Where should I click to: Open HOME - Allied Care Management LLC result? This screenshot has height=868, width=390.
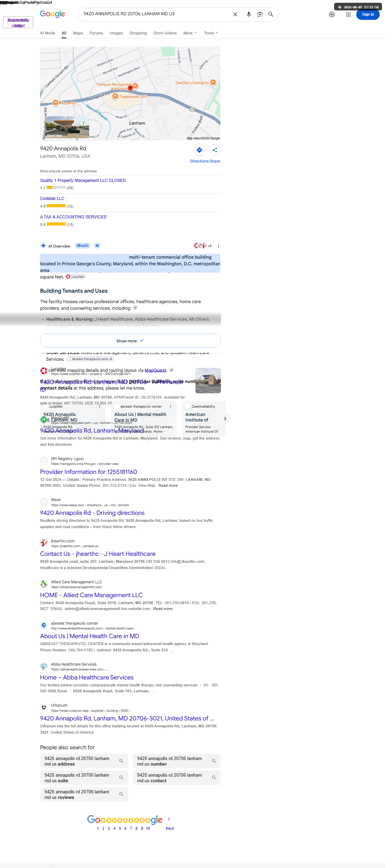[x=91, y=595]
